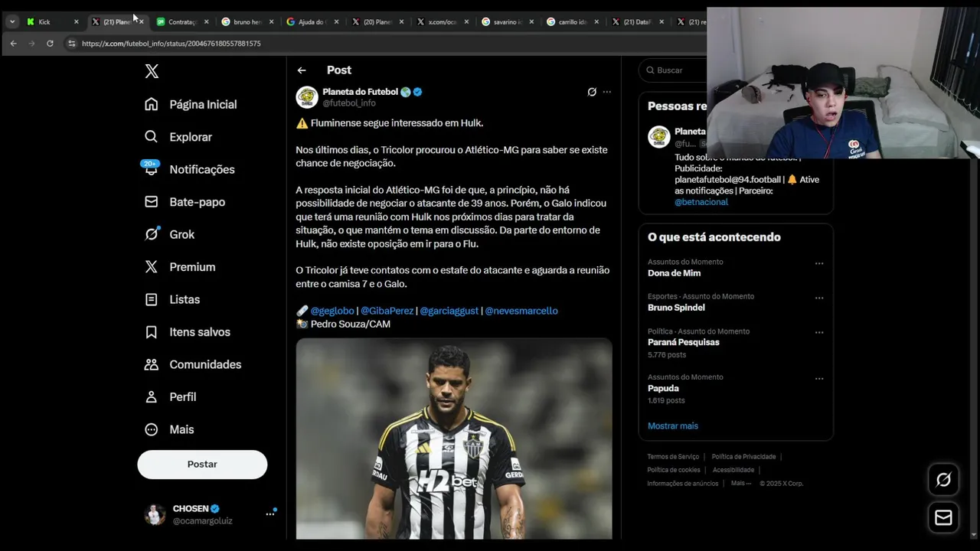Viewport: 980px width, 551px height.
Task: Open post's three-dot more options
Action: coord(607,92)
